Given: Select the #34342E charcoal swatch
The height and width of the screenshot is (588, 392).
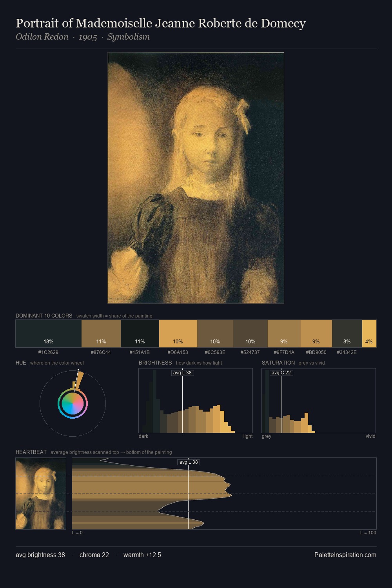Looking at the screenshot, I should pos(347,334).
